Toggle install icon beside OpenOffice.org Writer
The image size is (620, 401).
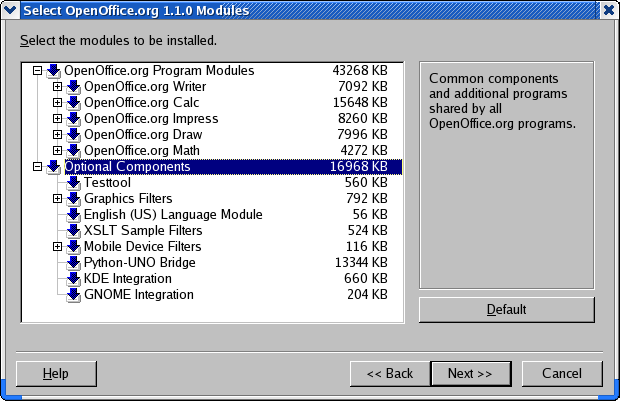point(74,87)
